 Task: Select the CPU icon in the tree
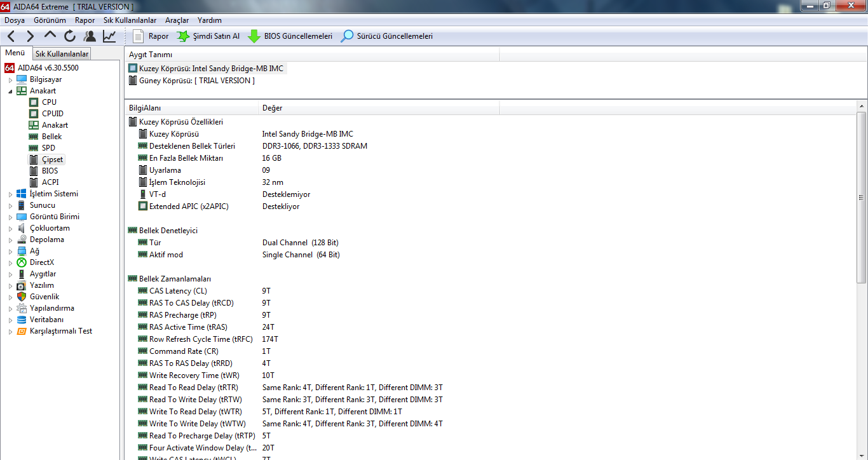(x=34, y=102)
